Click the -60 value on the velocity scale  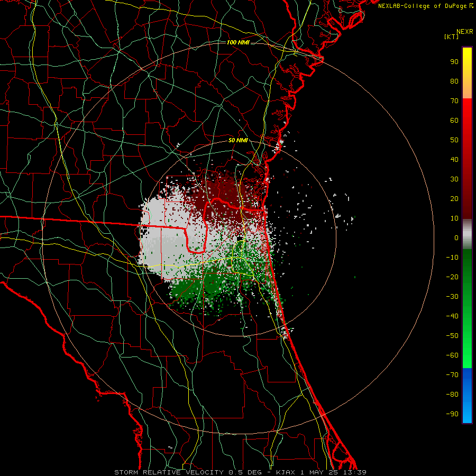coord(452,355)
